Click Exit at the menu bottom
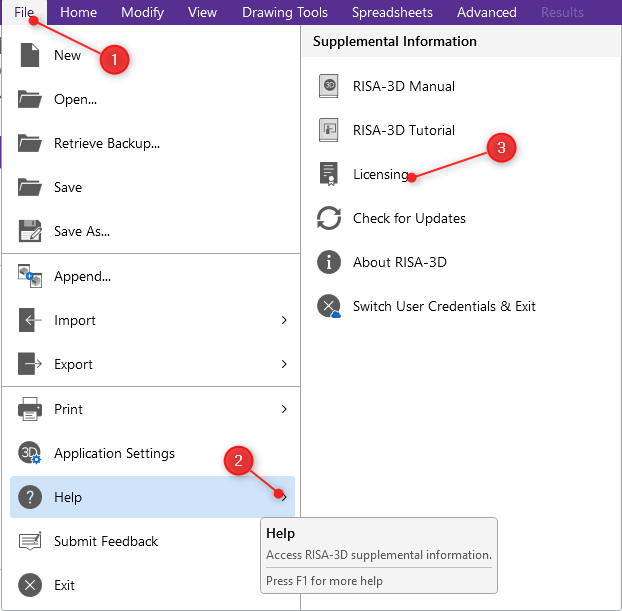This screenshot has height=611, width=622. 64,585
